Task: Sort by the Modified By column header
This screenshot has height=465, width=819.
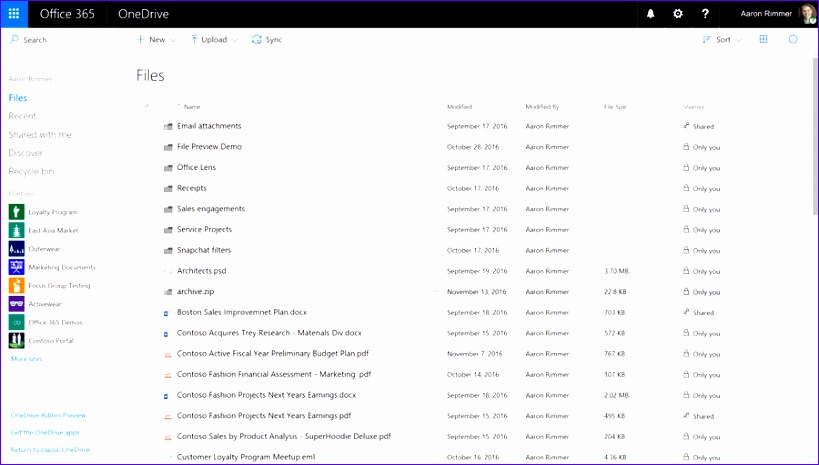Action: (x=542, y=107)
